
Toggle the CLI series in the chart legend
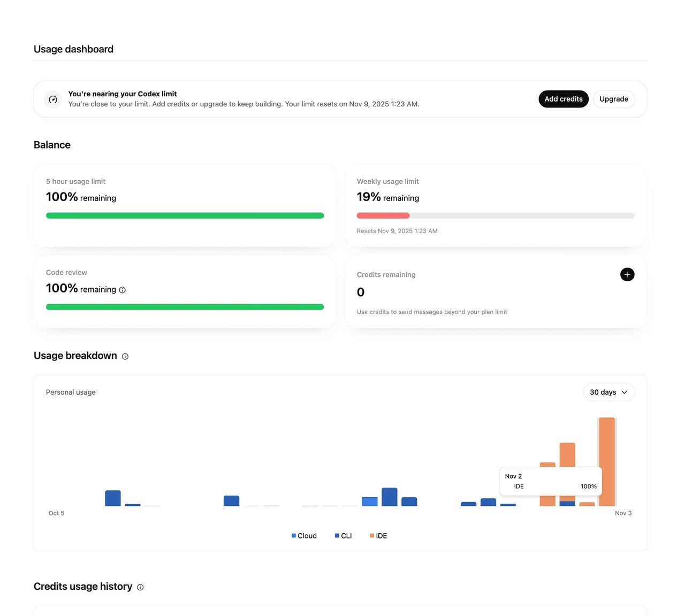343,536
